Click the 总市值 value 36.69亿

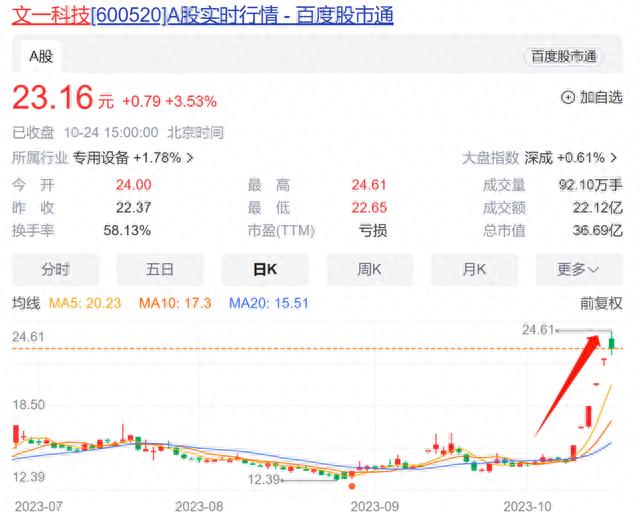598,231
